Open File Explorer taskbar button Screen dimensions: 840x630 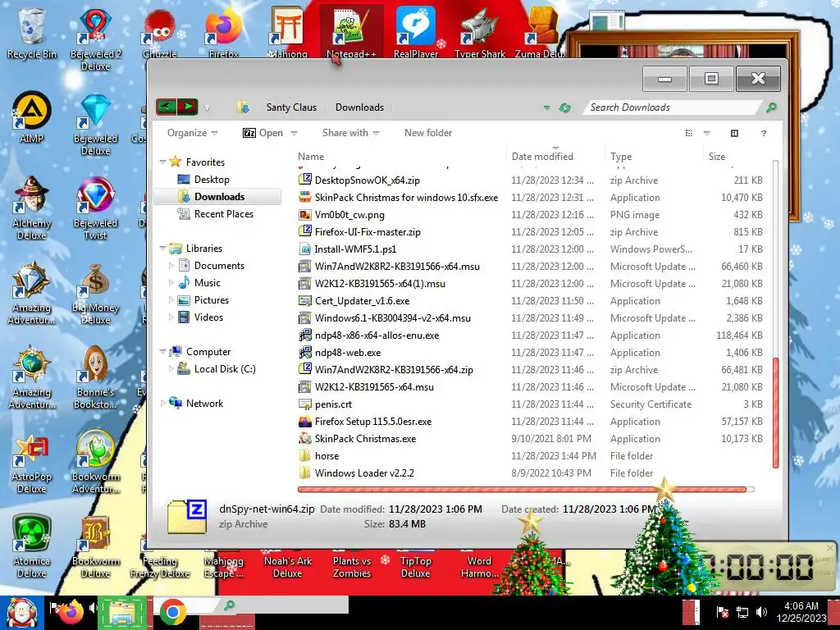pyautogui.click(x=124, y=613)
